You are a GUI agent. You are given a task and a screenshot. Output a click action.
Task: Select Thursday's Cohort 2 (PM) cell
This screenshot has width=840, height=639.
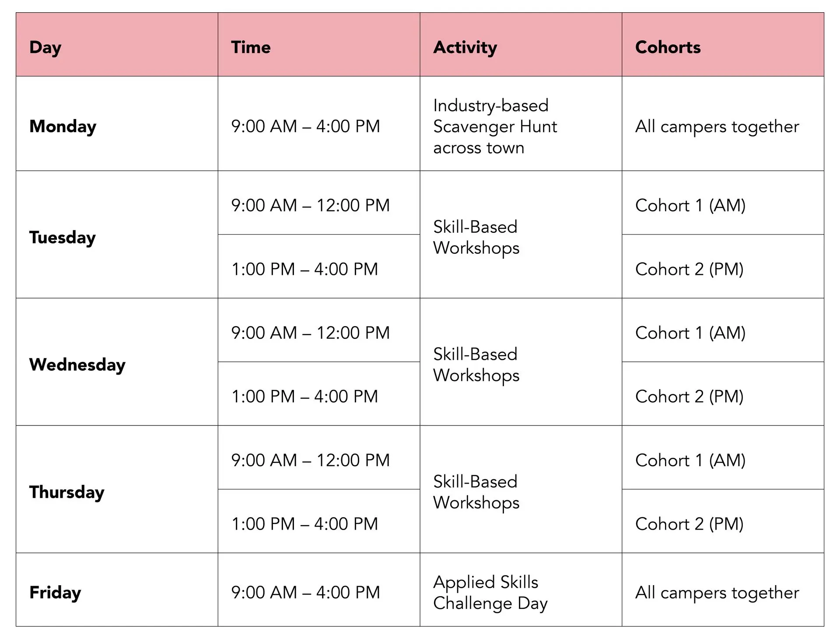pyautogui.click(x=689, y=524)
